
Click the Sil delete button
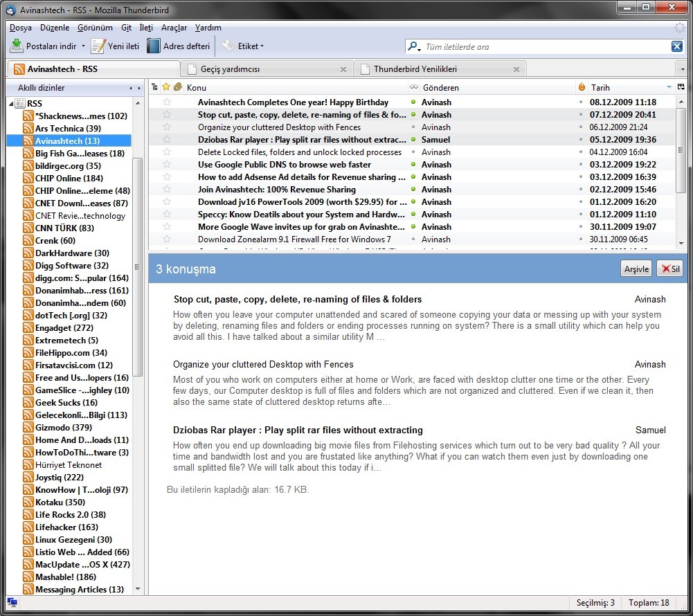670,269
